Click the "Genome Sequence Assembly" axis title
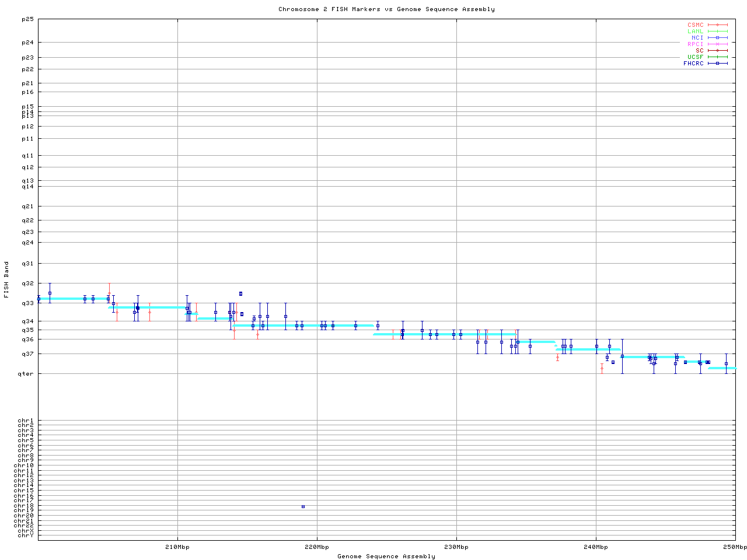The image size is (747, 560). (386, 556)
